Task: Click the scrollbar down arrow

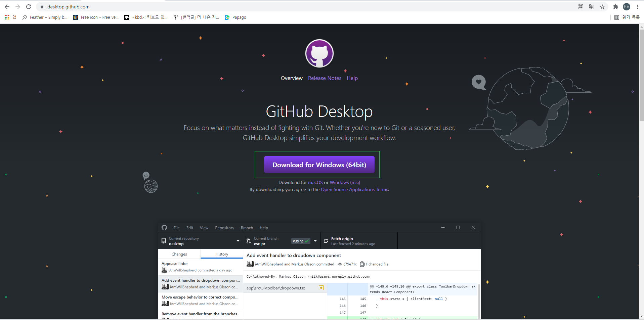Action: 641,316
